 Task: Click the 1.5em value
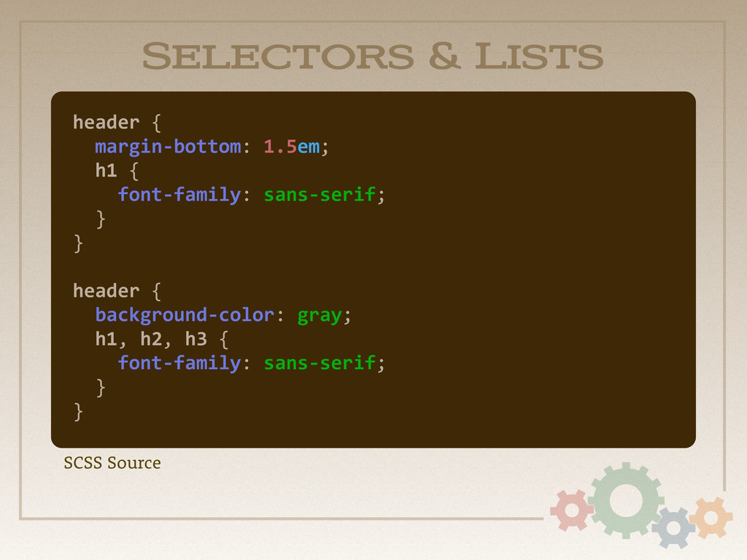coord(292,147)
